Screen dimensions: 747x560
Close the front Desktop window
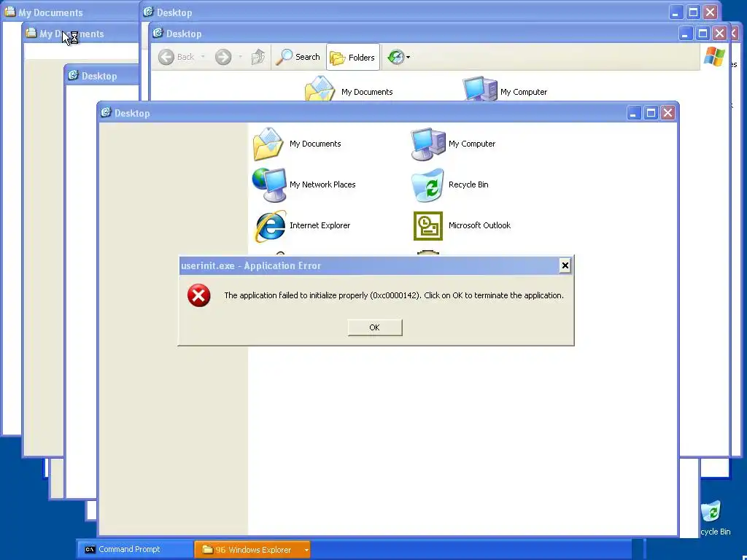(668, 113)
